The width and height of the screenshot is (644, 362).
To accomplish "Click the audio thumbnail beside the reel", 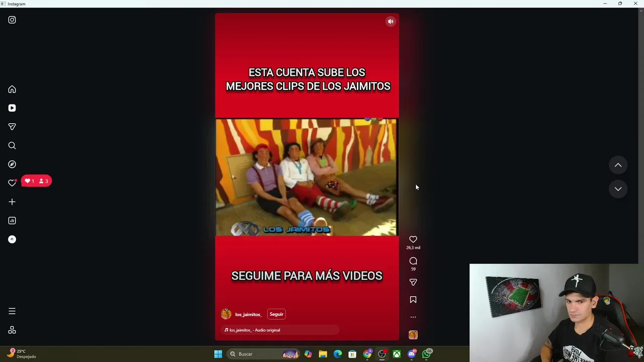I will [413, 335].
